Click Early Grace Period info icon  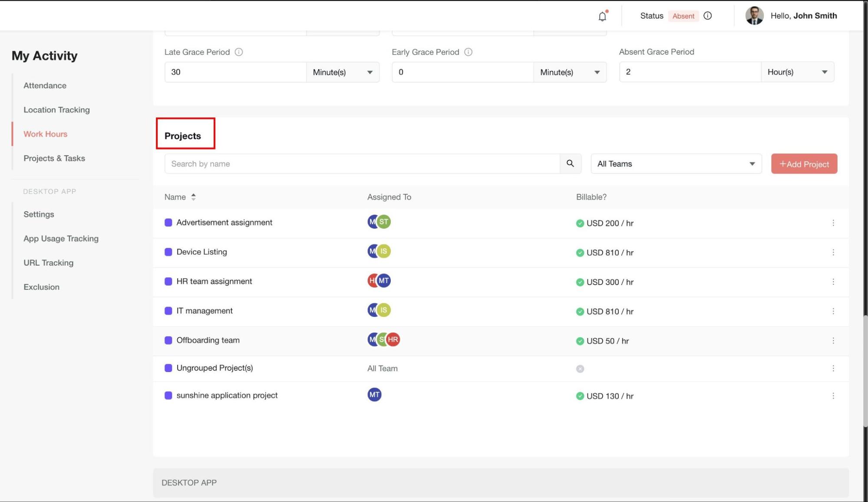(x=468, y=52)
